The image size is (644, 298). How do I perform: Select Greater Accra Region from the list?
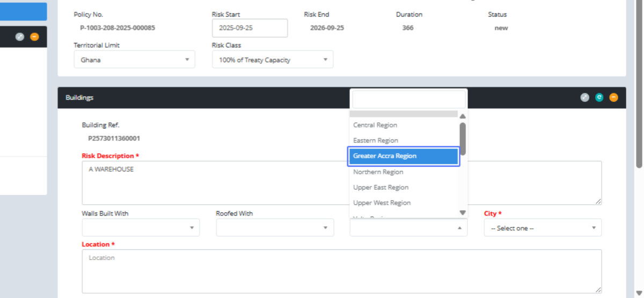(x=403, y=156)
